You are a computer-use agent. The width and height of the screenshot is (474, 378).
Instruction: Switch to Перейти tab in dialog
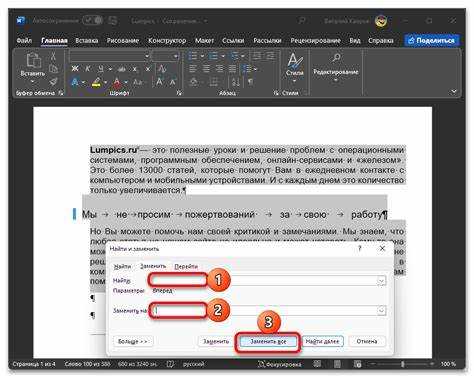[x=186, y=266]
